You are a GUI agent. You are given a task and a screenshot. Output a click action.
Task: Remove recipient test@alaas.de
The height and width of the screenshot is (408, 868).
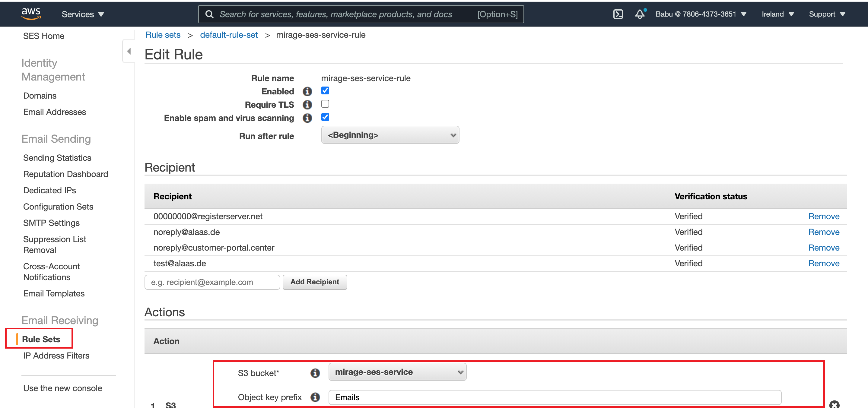pos(824,263)
